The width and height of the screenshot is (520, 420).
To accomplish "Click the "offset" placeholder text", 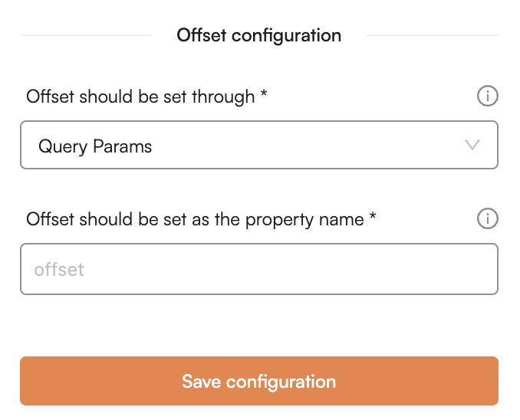I will [59, 270].
